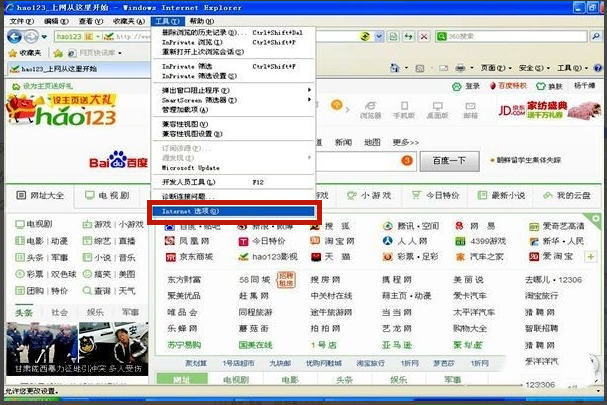Expand the 弹出窗口阻止程序 submenu
The width and height of the screenshot is (607, 405).
[233, 90]
